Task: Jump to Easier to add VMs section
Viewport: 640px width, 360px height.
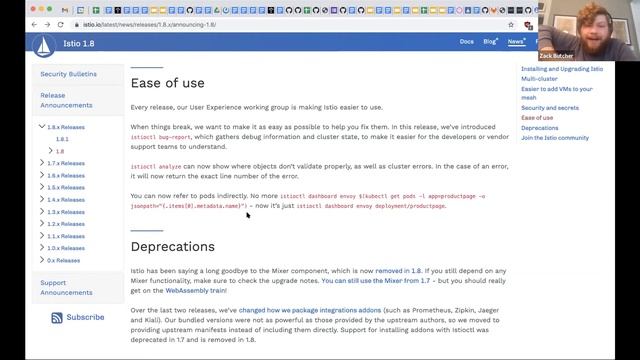Action: coord(556,93)
